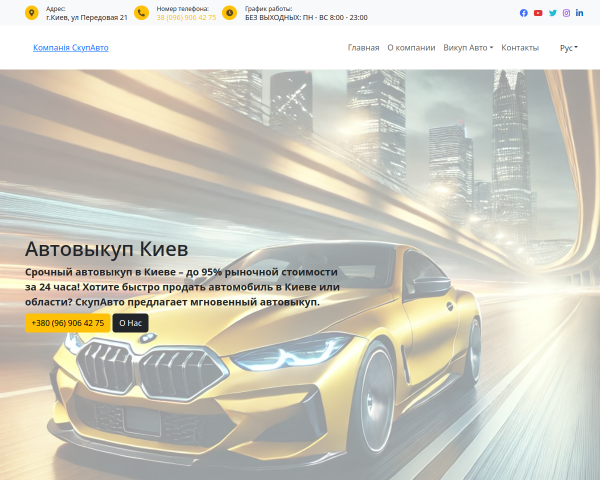Click the yellow +380 (96) 906 42 75 button
This screenshot has width=600, height=480.
(68, 323)
